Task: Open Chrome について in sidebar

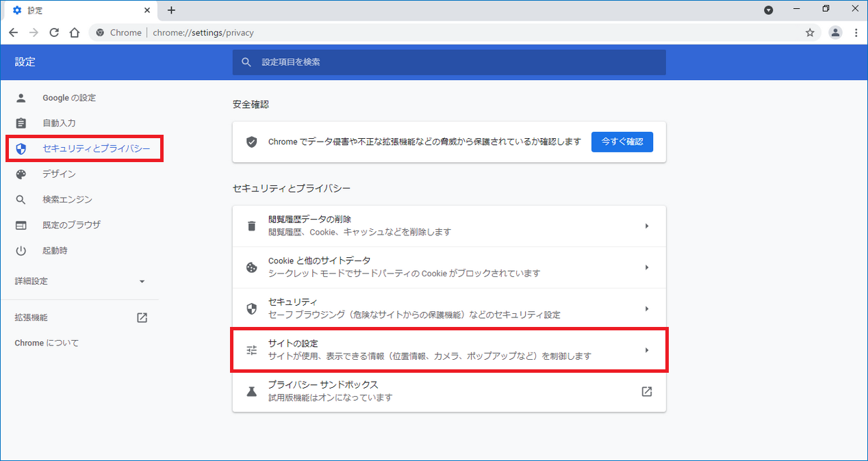Action: [47, 343]
